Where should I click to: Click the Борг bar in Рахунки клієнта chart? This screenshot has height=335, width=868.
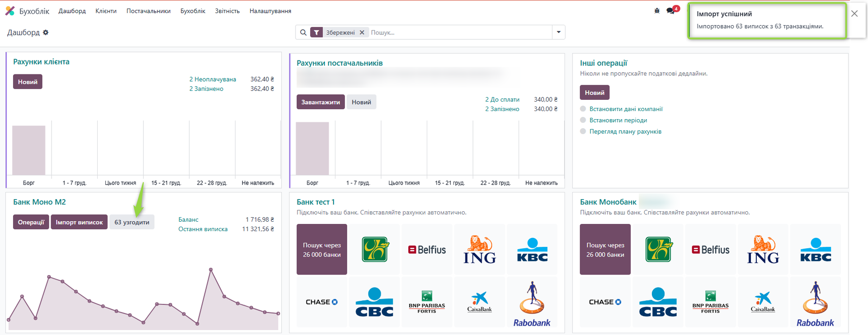click(x=29, y=150)
